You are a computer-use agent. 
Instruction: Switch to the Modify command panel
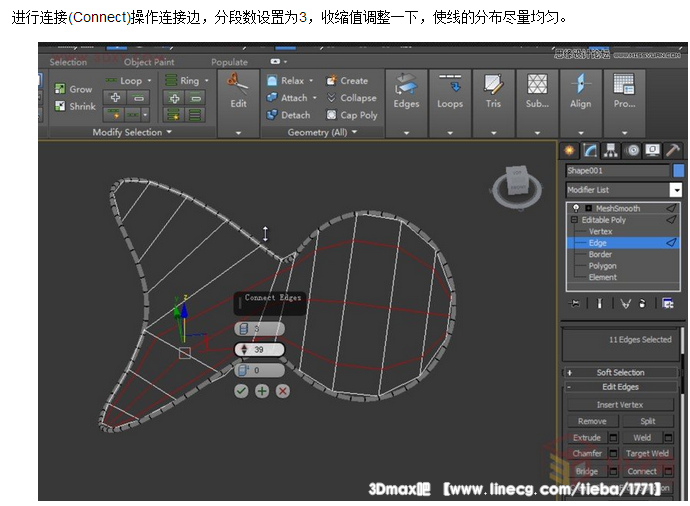pyautogui.click(x=590, y=151)
